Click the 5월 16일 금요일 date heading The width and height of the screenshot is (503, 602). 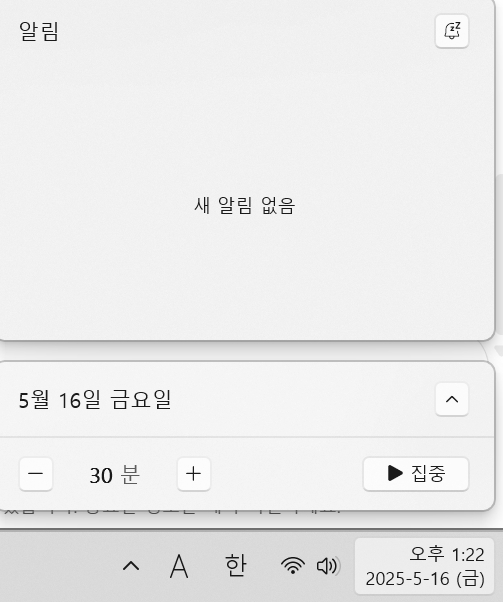click(x=95, y=400)
